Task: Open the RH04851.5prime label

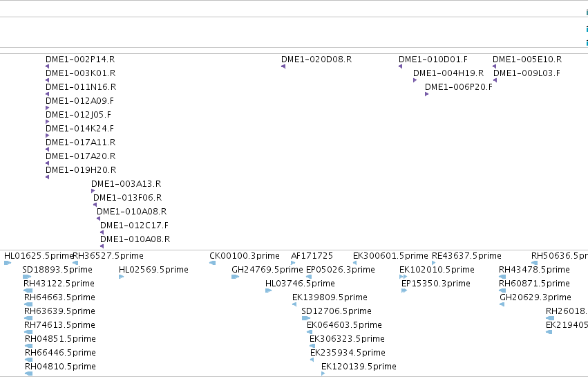Action: 60,339
